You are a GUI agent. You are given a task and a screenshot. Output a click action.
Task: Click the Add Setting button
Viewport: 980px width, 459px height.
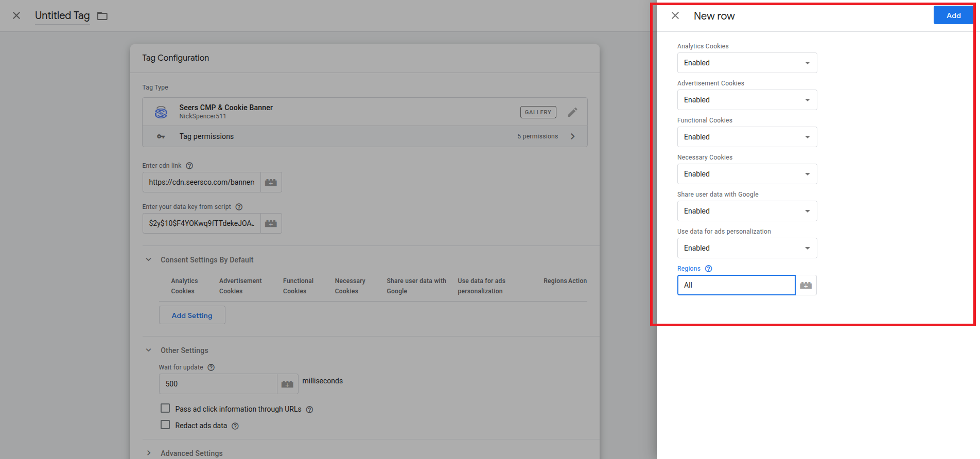click(192, 315)
